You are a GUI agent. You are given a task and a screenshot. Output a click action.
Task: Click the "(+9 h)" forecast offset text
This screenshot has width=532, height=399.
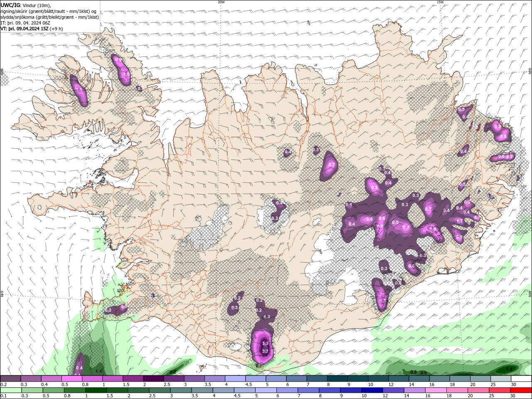coord(56,29)
